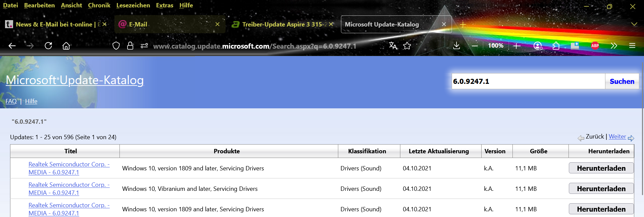Translate this page
The image size is (644, 217).
pyautogui.click(x=393, y=46)
